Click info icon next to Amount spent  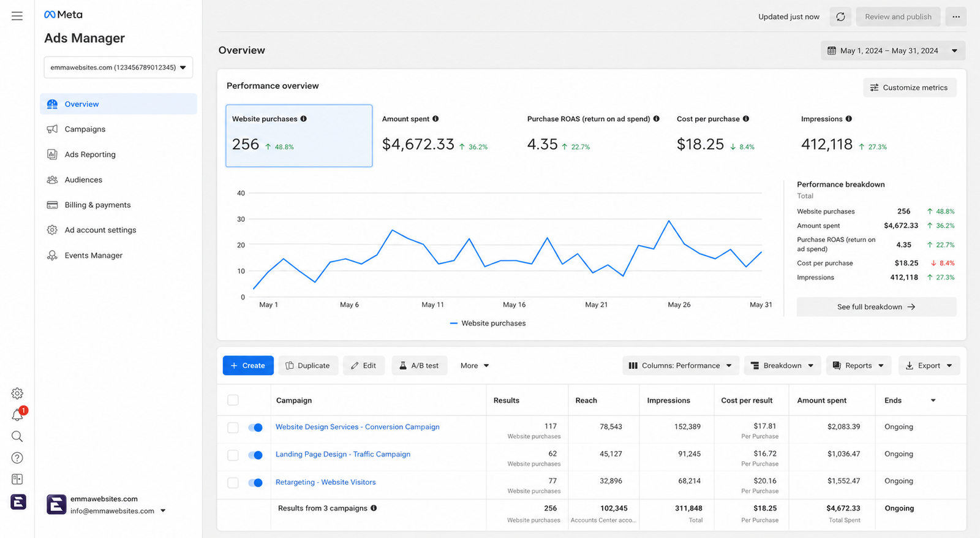(435, 119)
